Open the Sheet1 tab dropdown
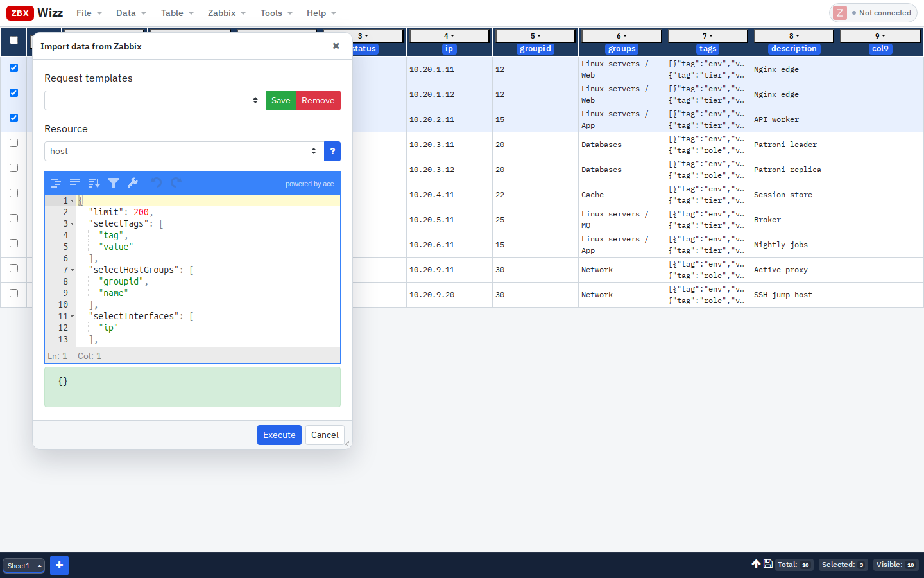The height and width of the screenshot is (578, 924). (x=39, y=566)
